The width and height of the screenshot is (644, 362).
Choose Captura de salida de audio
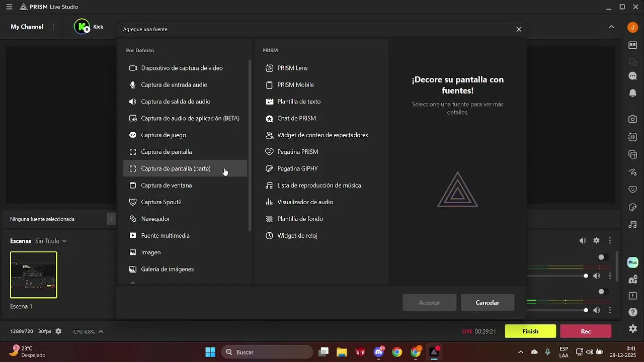tap(185, 102)
